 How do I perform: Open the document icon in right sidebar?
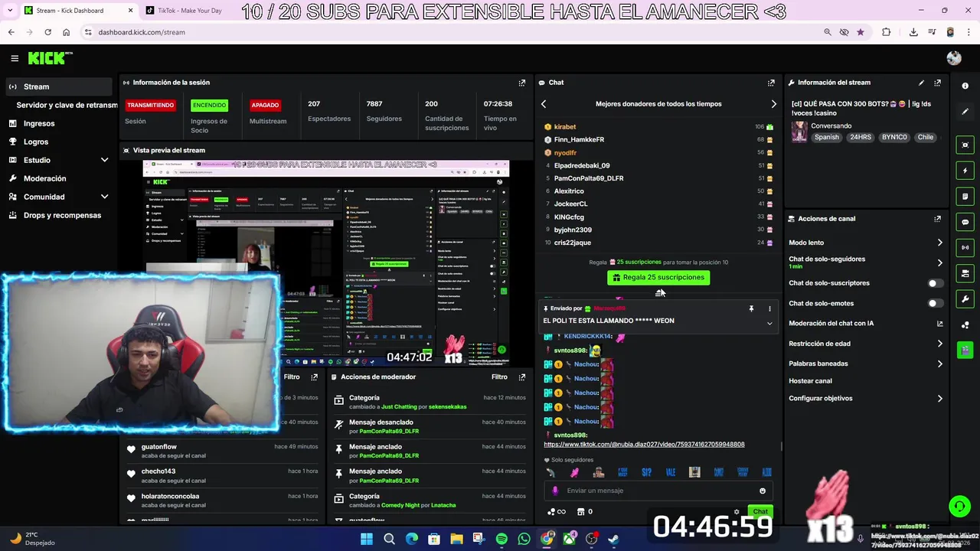[965, 197]
